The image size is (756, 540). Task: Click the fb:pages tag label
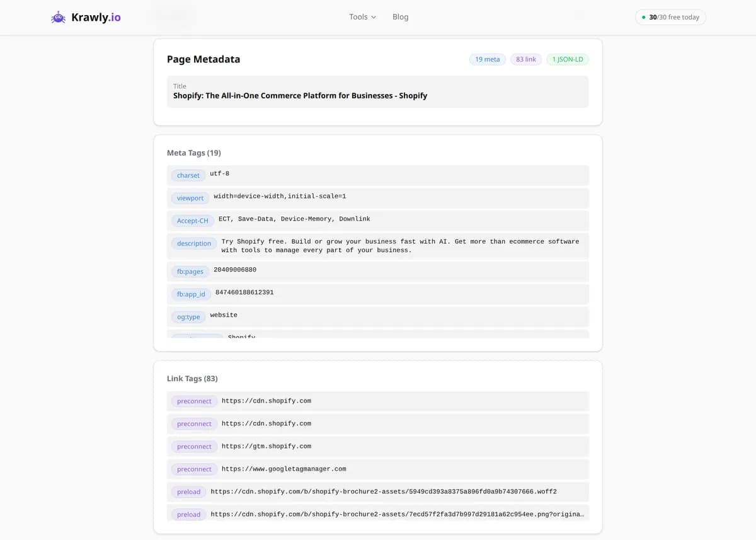(x=190, y=272)
